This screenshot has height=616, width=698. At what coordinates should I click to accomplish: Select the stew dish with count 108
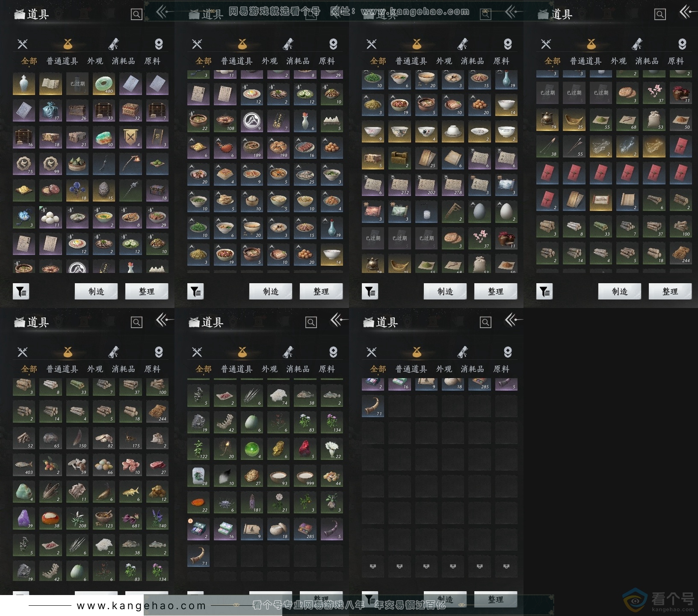pyautogui.click(x=225, y=121)
